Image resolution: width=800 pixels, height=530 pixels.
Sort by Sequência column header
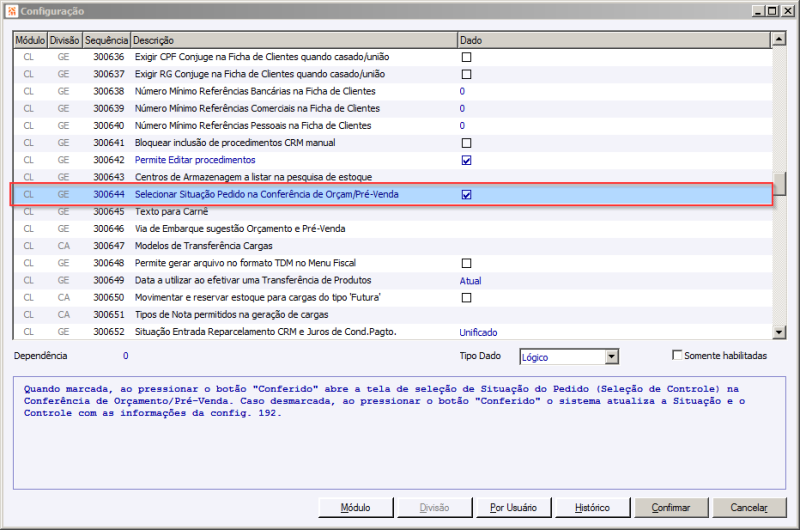coord(107,40)
